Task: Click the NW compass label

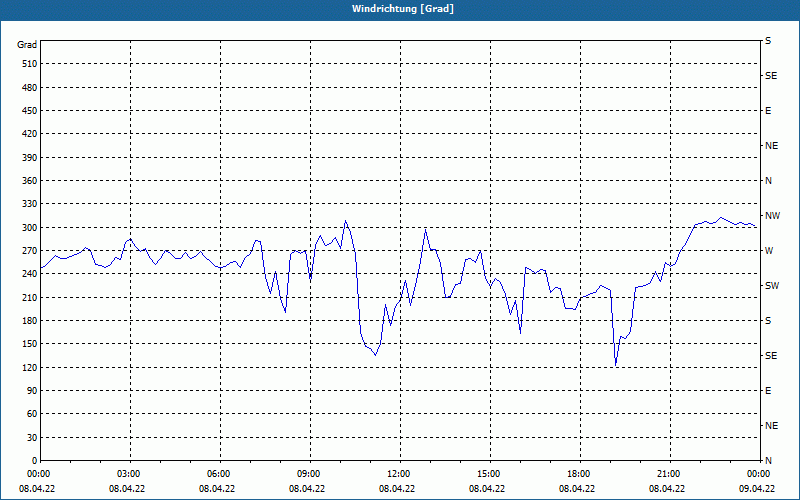Action: tap(772, 216)
